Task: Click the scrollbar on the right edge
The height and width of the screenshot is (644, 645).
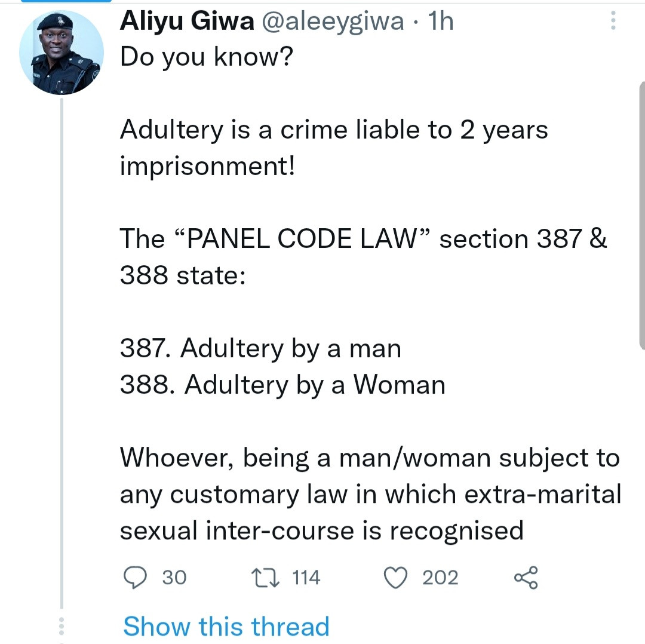Action: pos(641,215)
